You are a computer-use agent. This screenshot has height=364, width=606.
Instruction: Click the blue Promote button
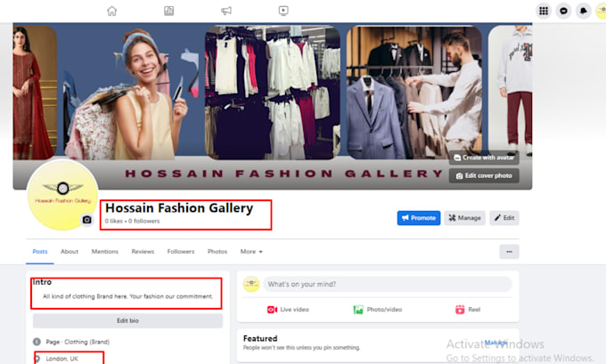[x=419, y=218]
